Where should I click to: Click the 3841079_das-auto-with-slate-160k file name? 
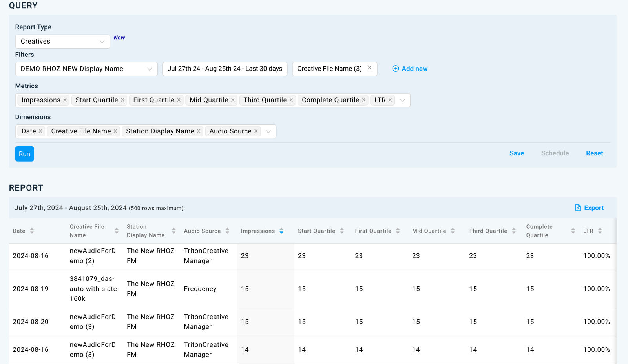pos(94,289)
